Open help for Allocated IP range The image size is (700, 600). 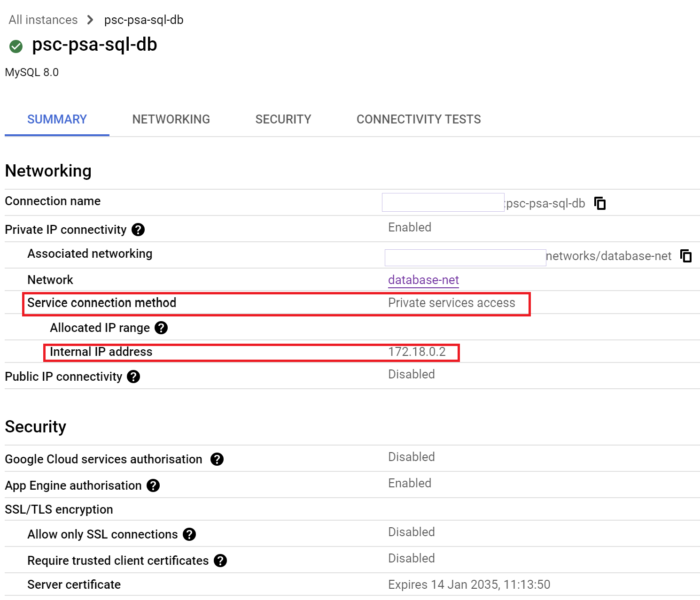(162, 328)
